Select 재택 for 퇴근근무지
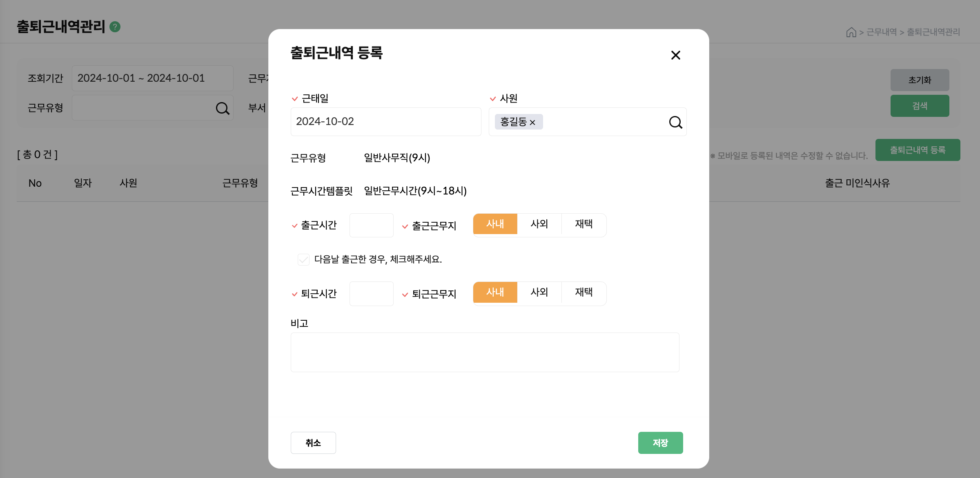Viewport: 980px width, 478px height. tap(584, 293)
